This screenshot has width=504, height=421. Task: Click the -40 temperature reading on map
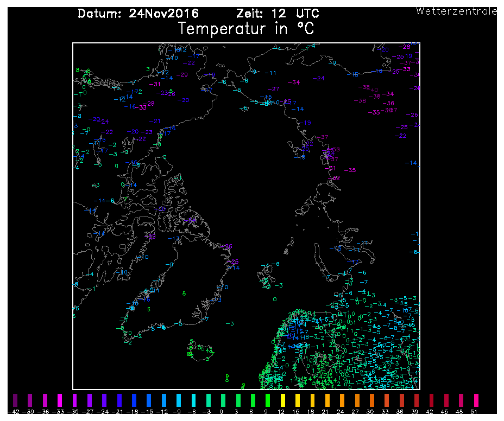pos(374,90)
